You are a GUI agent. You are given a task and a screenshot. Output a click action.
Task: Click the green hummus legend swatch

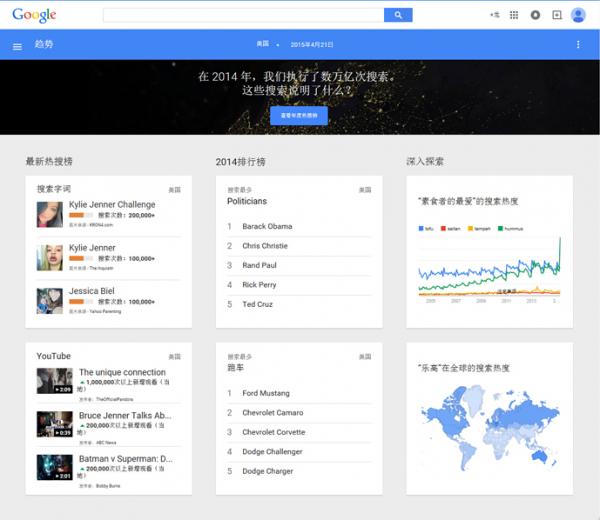coord(500,228)
